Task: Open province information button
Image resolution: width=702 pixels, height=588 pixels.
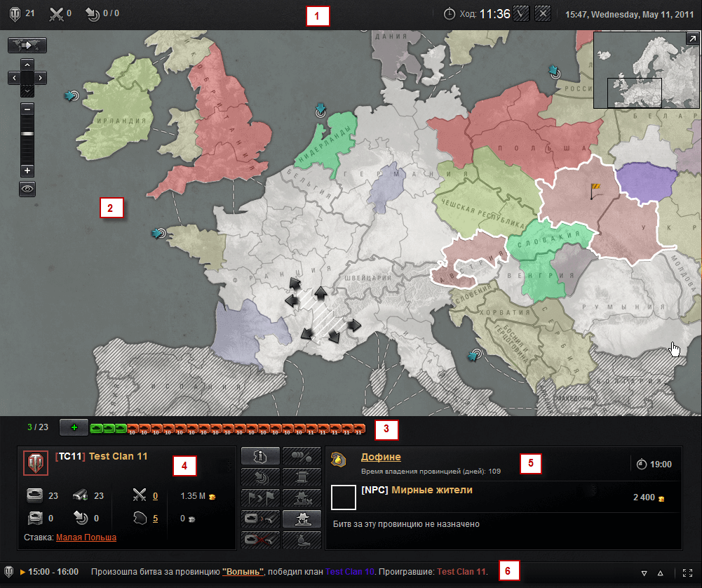Action: (260, 456)
